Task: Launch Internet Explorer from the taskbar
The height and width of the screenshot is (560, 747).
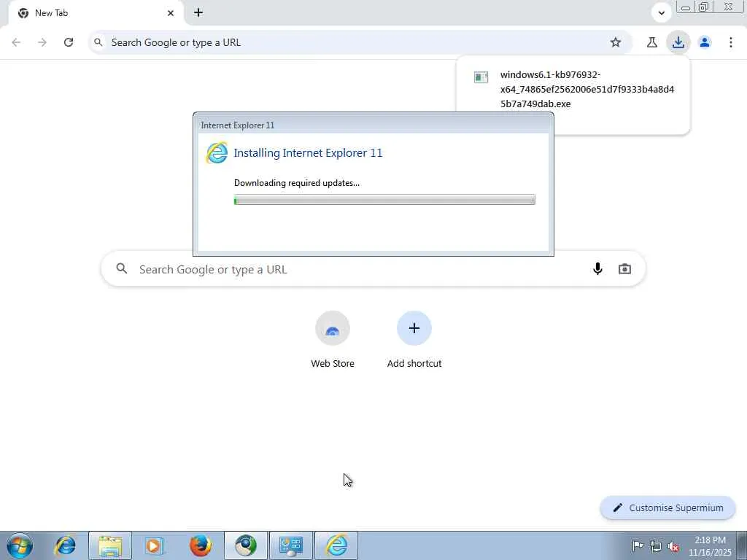Action: (x=65, y=545)
